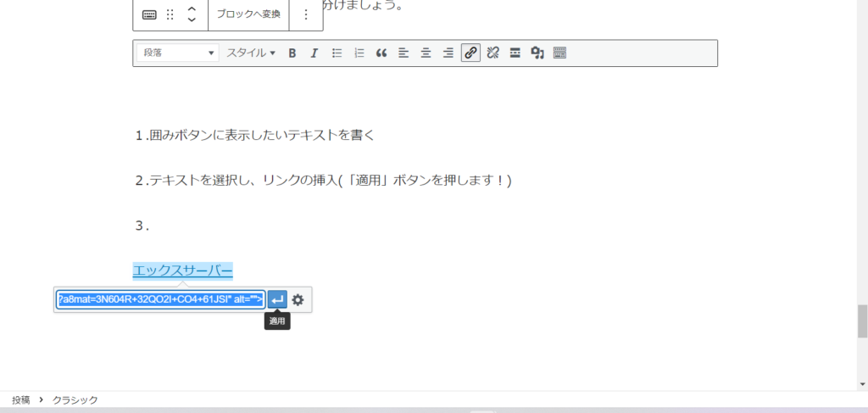Click the add media icon
The width and height of the screenshot is (868, 413).
537,53
